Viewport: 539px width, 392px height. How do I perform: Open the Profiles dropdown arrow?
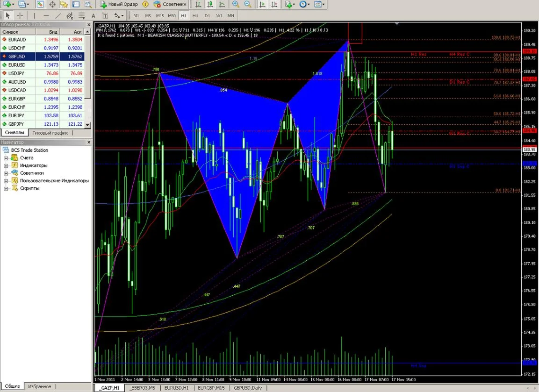coord(28,4)
